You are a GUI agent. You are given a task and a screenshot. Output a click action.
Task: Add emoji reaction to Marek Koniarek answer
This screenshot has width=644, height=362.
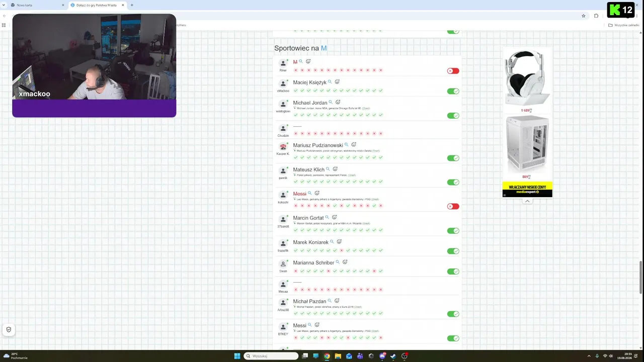coord(339,242)
